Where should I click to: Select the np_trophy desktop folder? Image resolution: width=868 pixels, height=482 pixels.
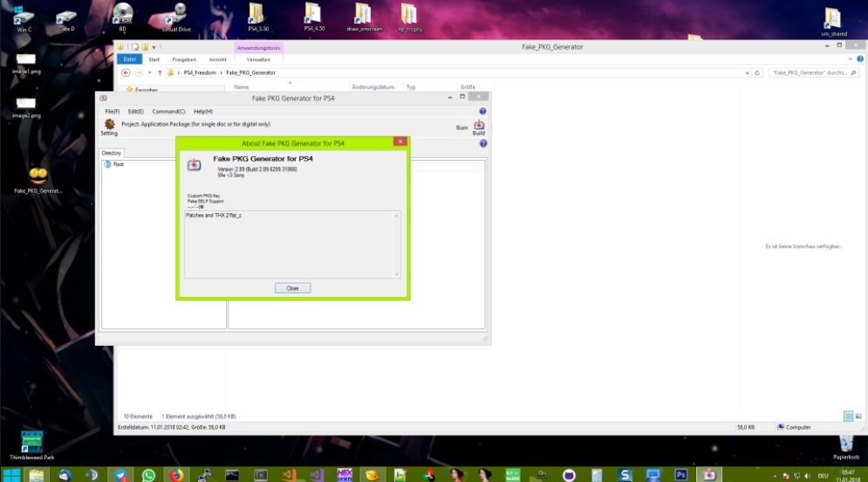tap(410, 17)
